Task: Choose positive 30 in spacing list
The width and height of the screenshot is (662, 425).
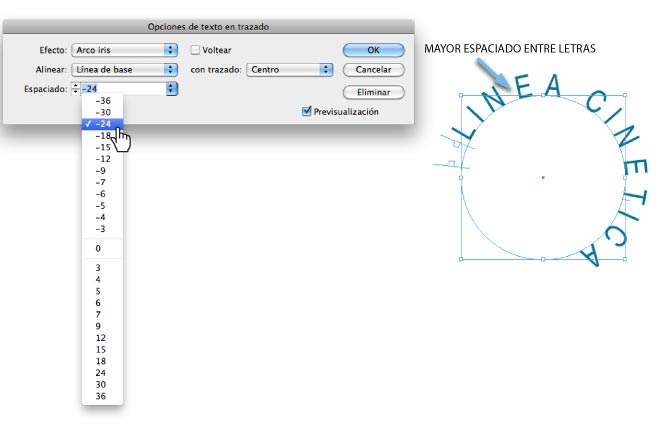Action: click(x=103, y=384)
